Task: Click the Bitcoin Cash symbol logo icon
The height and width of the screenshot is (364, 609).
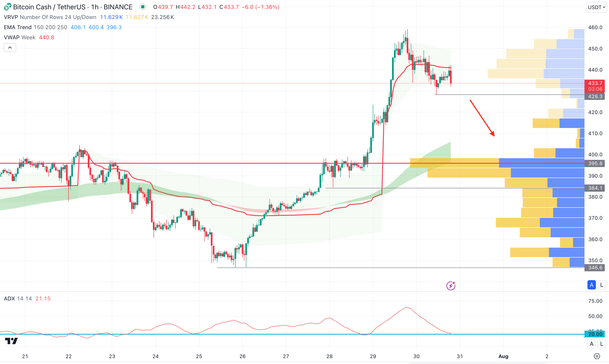Action: coord(7,7)
